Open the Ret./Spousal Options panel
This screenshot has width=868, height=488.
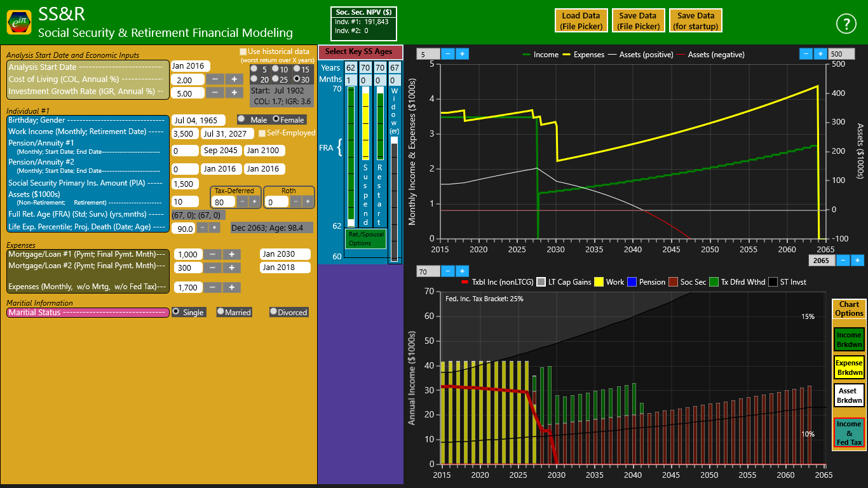coord(365,240)
